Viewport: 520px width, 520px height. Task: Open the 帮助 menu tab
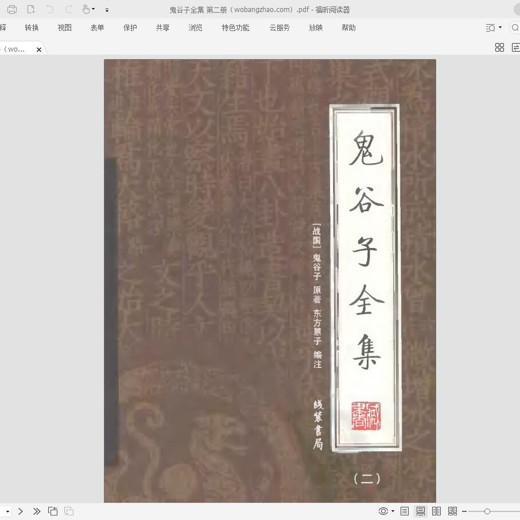(x=349, y=28)
